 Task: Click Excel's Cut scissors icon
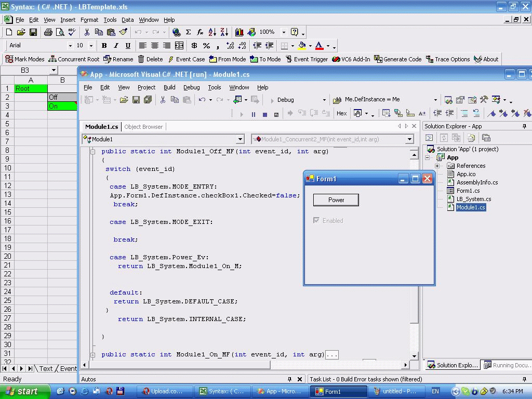[x=87, y=32]
